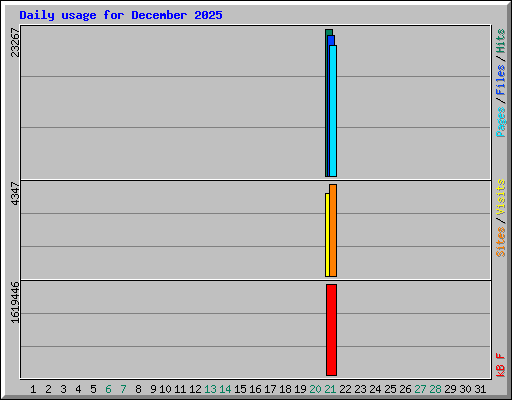512x400 pixels.
Task: Click day 28 on the x-axis
Action: [435, 389]
